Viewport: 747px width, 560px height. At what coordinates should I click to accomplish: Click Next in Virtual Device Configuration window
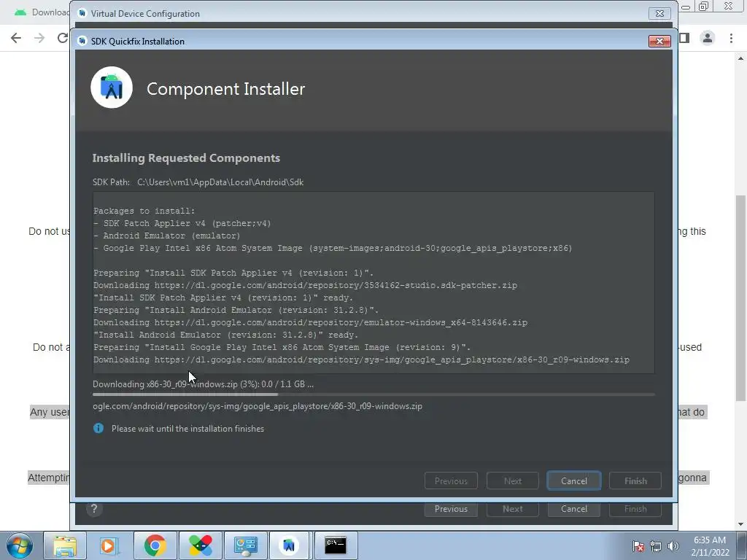(512, 508)
